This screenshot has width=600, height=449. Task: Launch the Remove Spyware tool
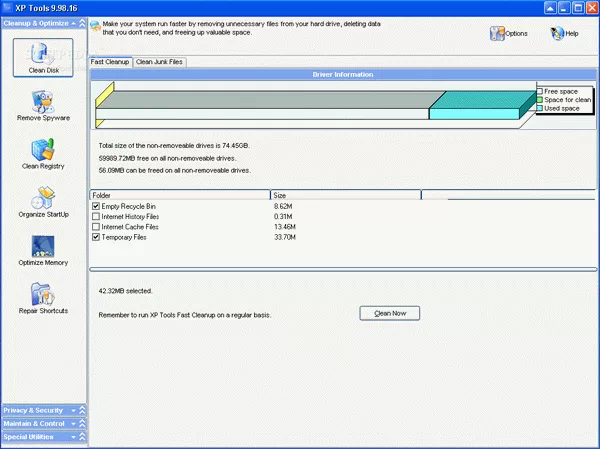(43, 106)
